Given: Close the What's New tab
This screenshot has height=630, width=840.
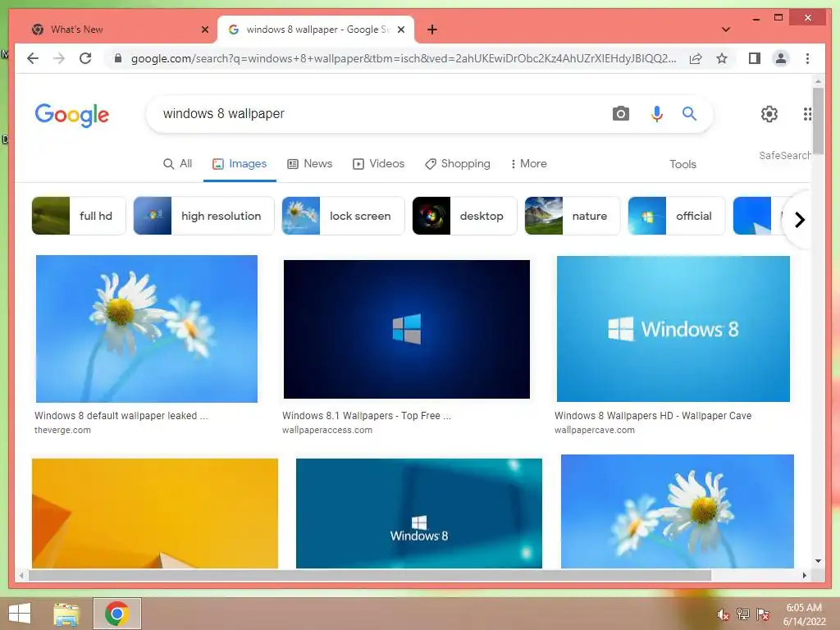Looking at the screenshot, I should [x=204, y=30].
